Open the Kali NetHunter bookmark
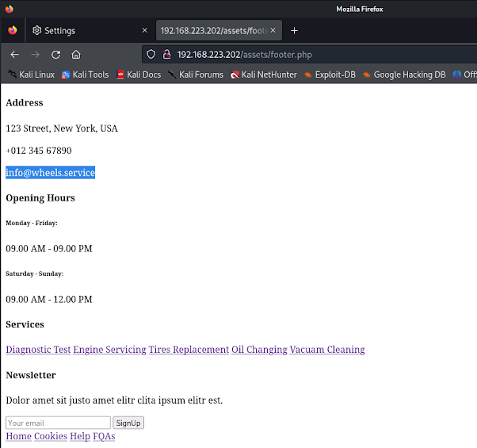Screen dimensions: 477x448 (264, 75)
